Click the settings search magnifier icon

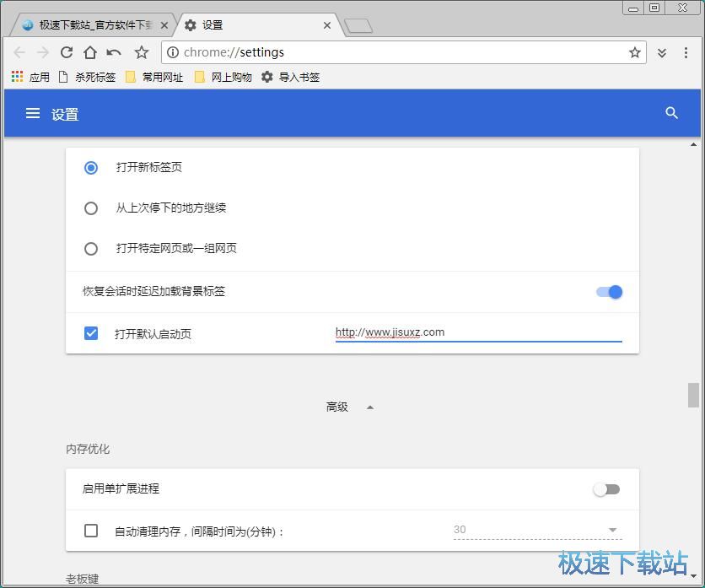point(671,113)
